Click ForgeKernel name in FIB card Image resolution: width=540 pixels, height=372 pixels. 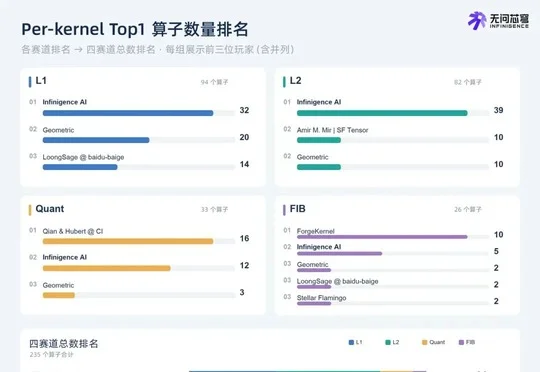point(316,231)
